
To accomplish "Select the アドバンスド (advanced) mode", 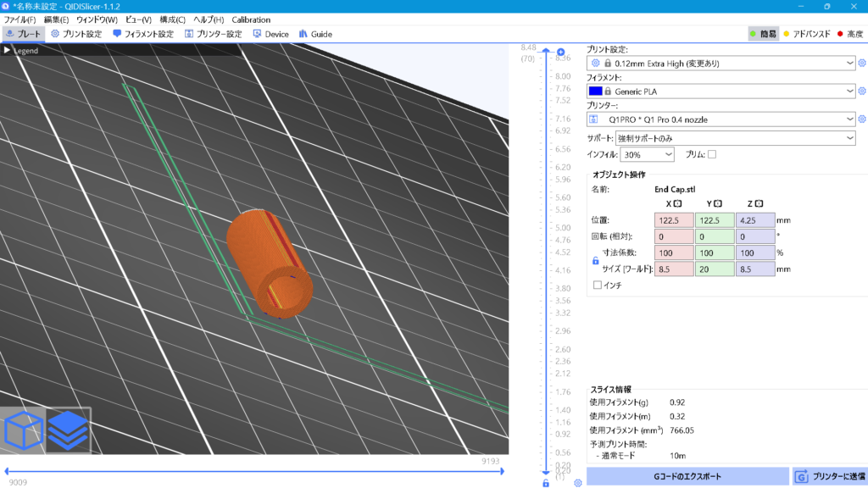I will coord(805,34).
